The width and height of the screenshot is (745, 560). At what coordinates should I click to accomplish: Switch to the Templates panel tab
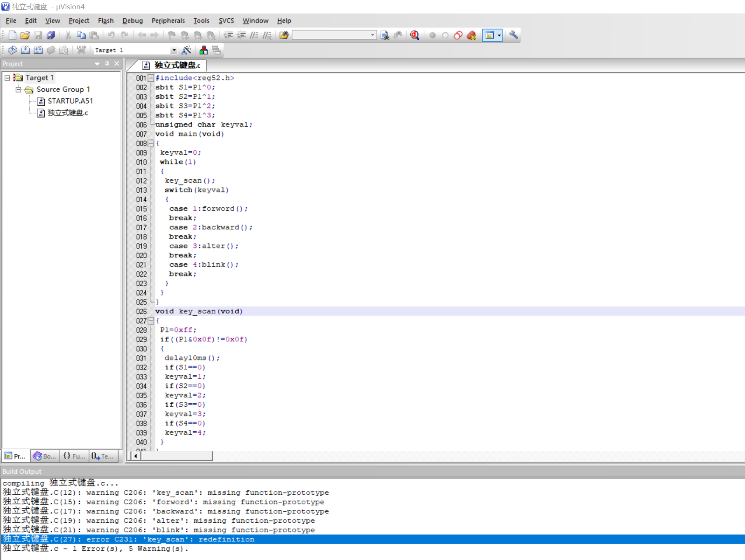coord(103,456)
